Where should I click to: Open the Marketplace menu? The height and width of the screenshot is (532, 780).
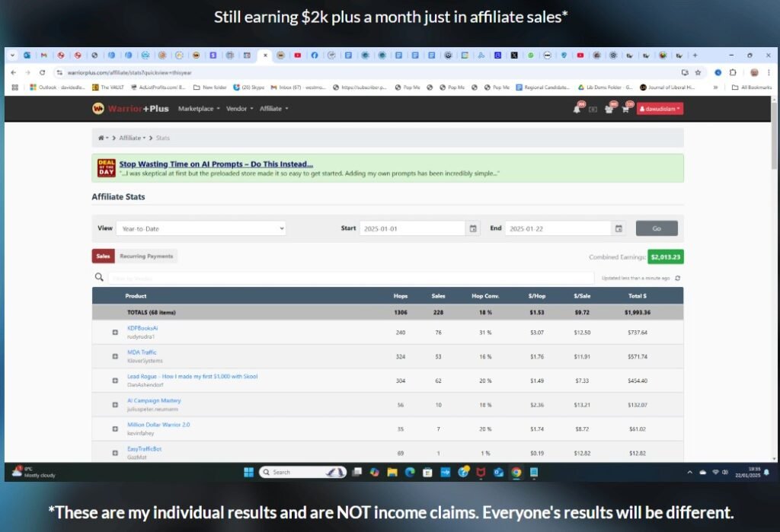[199, 108]
